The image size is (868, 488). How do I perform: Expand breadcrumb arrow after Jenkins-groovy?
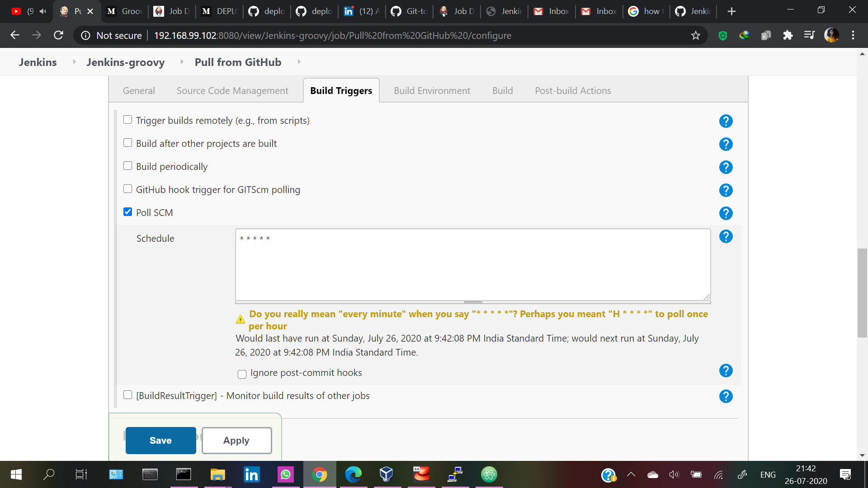point(182,62)
